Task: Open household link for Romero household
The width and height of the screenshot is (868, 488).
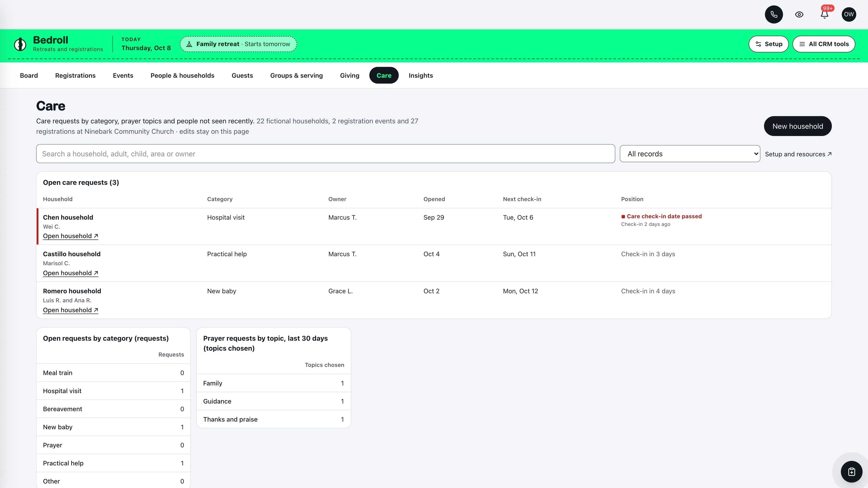Action: [x=71, y=310]
